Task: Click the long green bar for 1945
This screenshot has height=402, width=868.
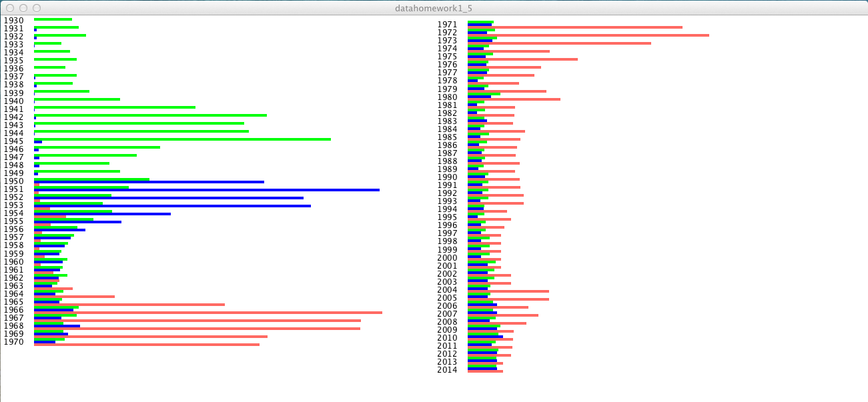Action: pyautogui.click(x=200, y=139)
